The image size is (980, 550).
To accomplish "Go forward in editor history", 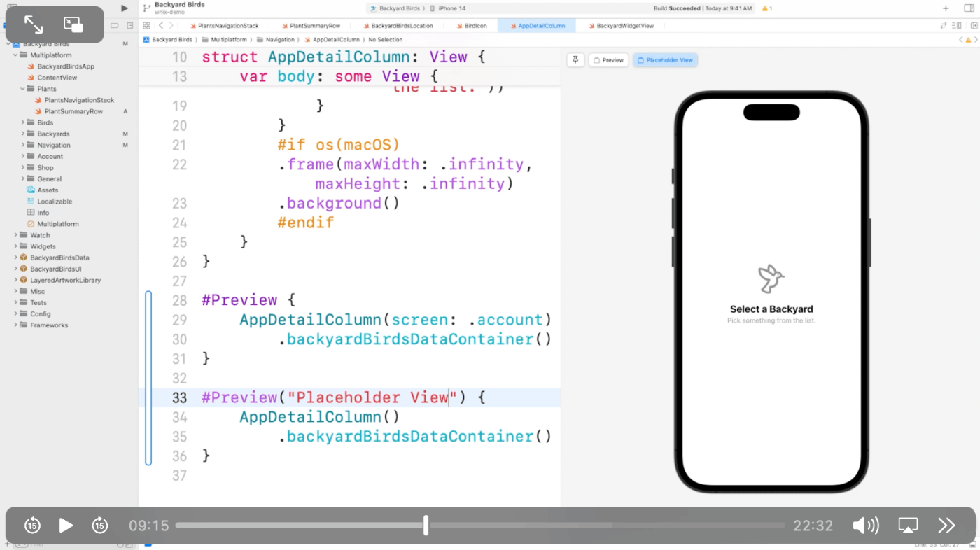I will click(172, 25).
